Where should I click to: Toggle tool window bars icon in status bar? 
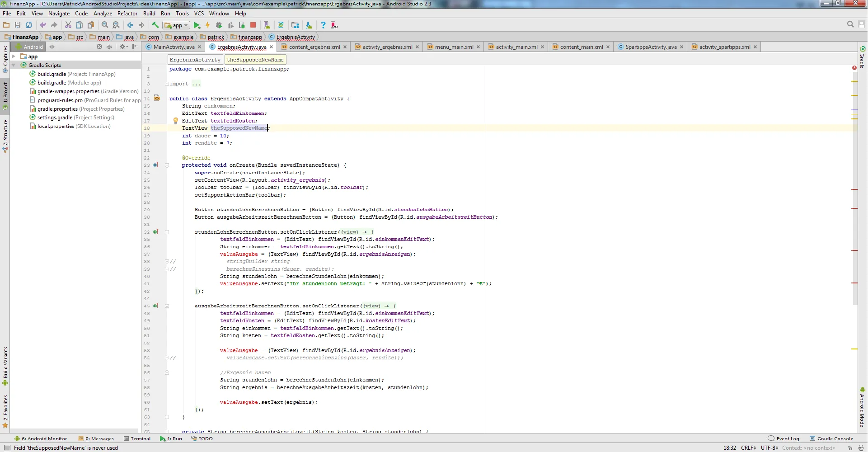pyautogui.click(x=7, y=448)
